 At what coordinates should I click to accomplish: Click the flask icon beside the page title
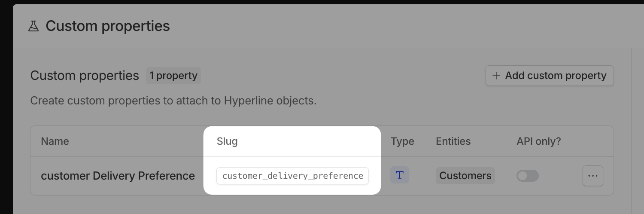click(33, 26)
